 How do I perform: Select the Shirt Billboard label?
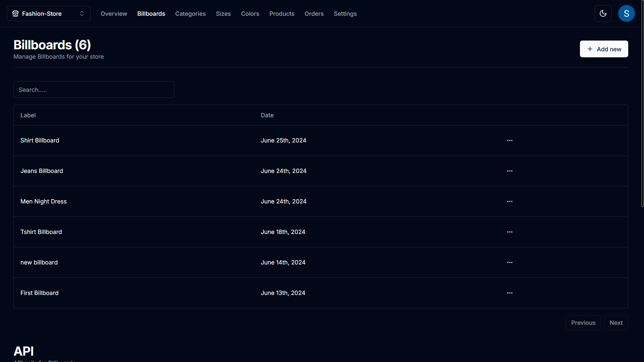pos(40,140)
